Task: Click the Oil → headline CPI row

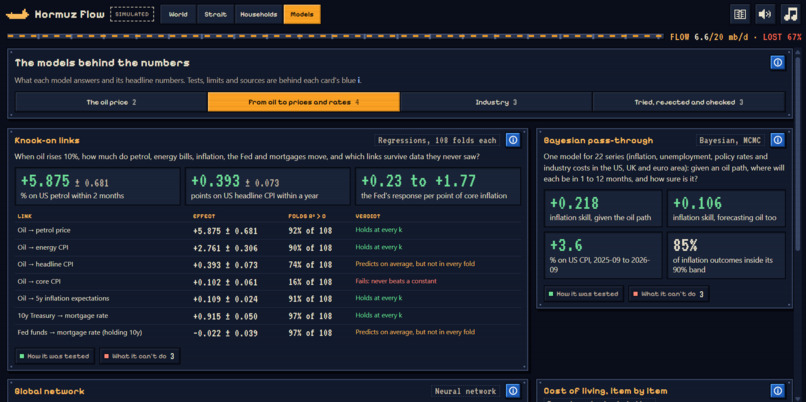Action: click(268, 264)
